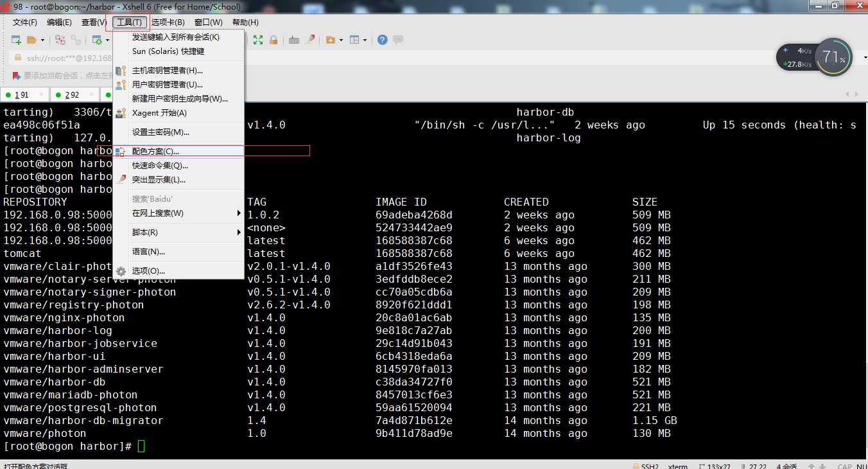Viewport: 868px width, 469px height.
Task: Click the 71% memory floating widget
Action: coord(833,57)
